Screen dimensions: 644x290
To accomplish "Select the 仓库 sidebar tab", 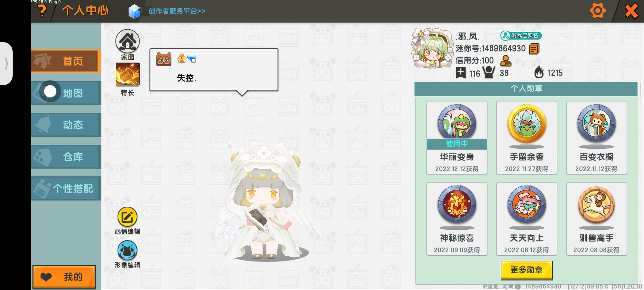I will point(66,157).
